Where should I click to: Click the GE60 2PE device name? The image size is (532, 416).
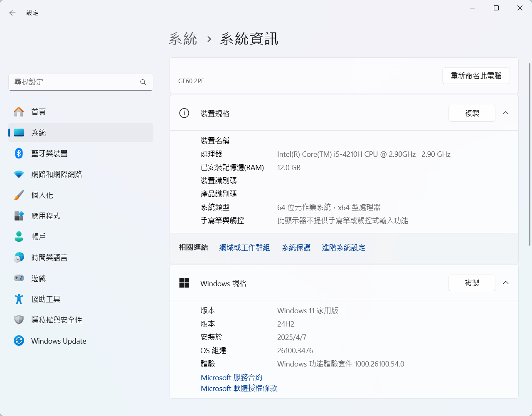click(x=191, y=81)
